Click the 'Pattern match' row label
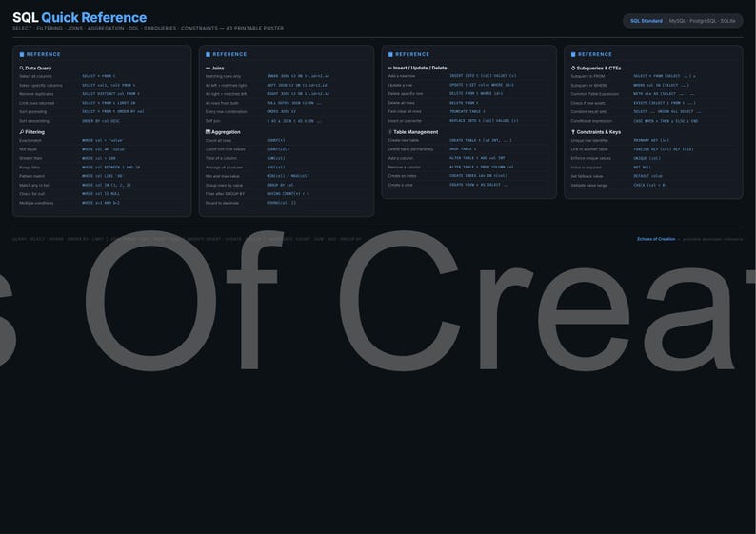756x534 pixels. point(31,176)
